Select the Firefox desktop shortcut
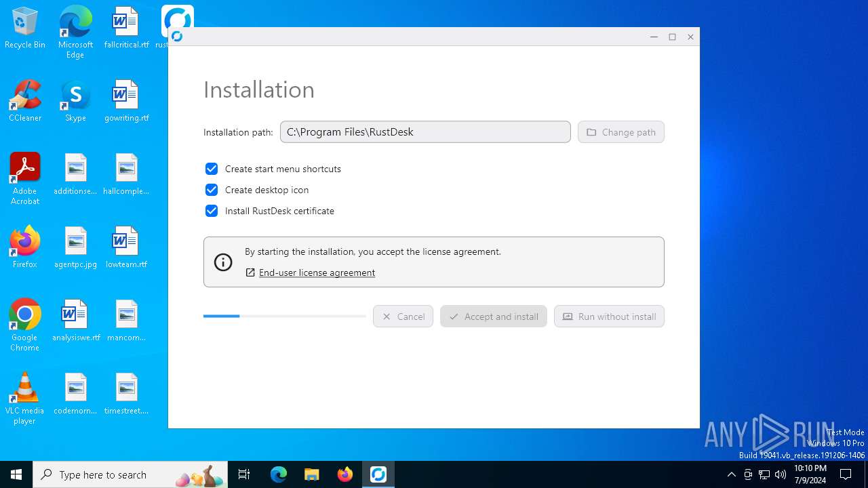 [x=25, y=248]
